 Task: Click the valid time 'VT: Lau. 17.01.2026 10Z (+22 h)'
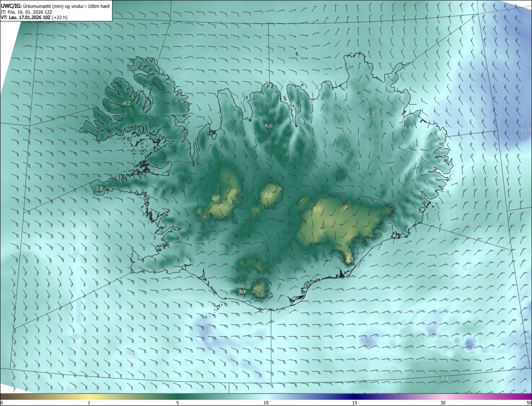(x=34, y=17)
